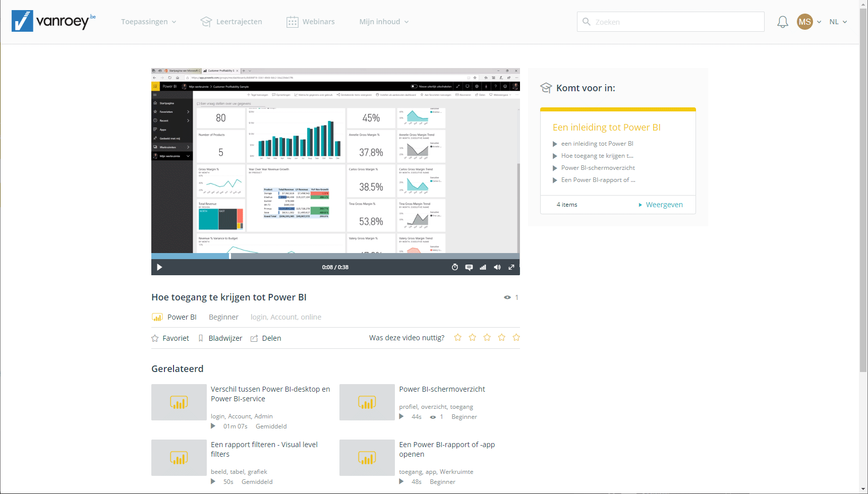Click the vanroey.be logo
Screen dimensions: 868x494
[53, 21]
